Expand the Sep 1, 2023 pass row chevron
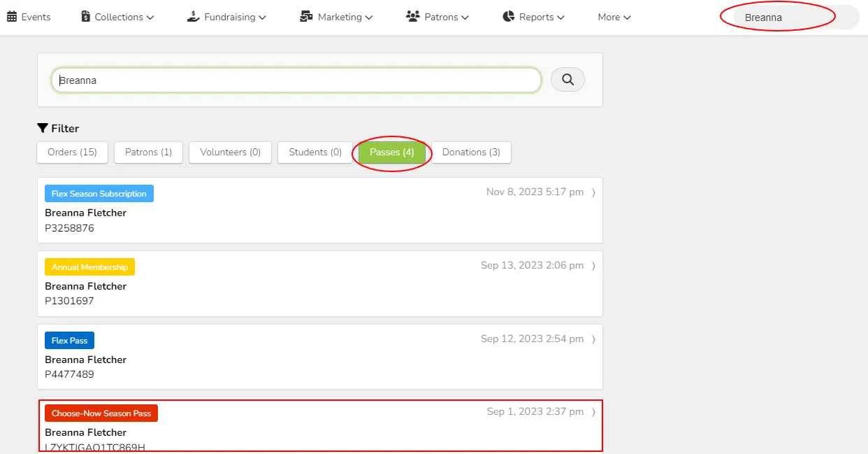Viewport: 868px width, 454px height. click(x=593, y=412)
